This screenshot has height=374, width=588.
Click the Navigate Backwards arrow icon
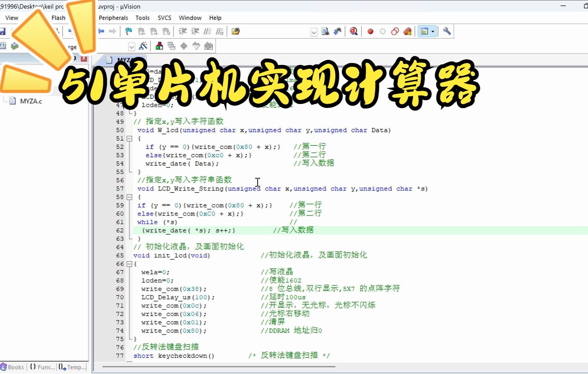101,31
